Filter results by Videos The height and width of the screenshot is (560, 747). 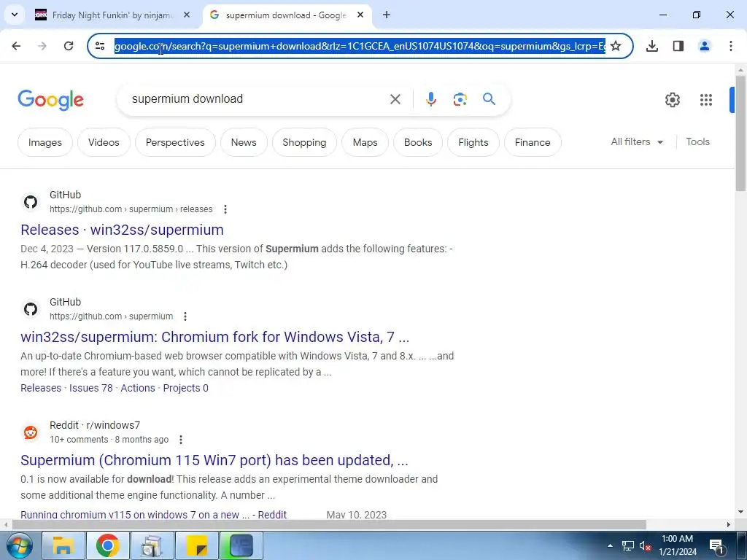click(104, 142)
